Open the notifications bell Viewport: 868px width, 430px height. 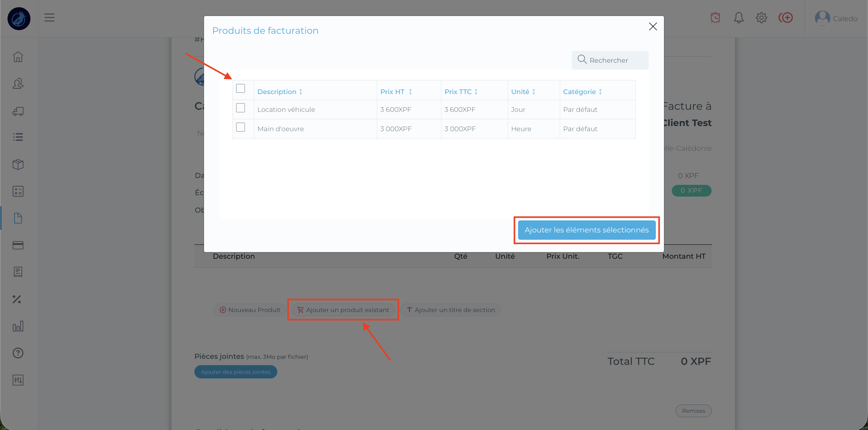pyautogui.click(x=739, y=18)
